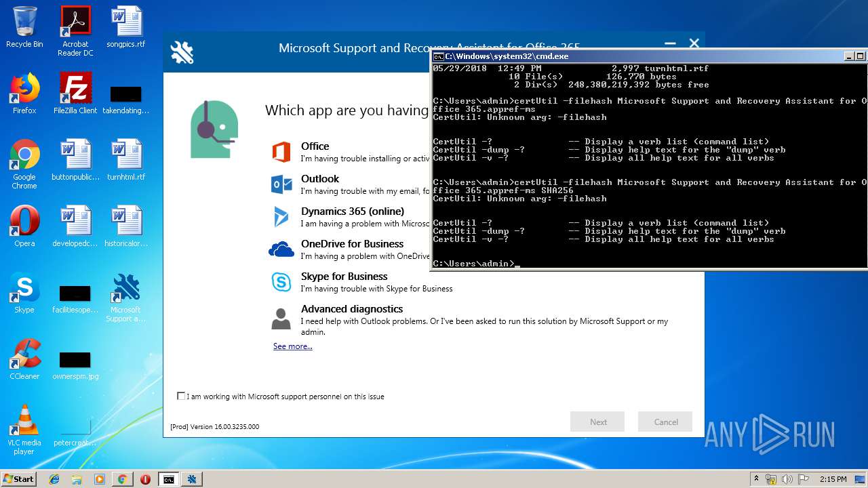The height and width of the screenshot is (488, 868).
Task: Select the Office option title
Action: [315, 146]
